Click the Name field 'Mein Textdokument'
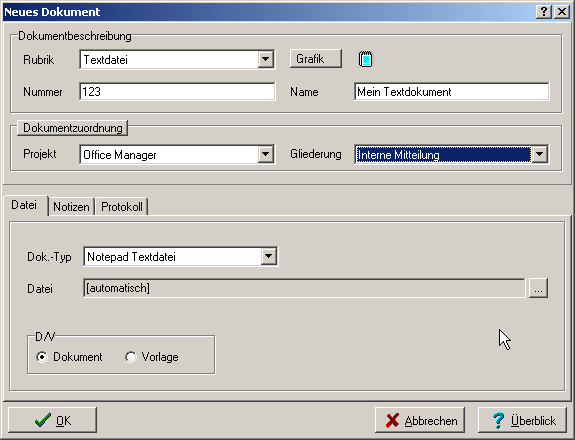The height and width of the screenshot is (440, 575). [452, 91]
